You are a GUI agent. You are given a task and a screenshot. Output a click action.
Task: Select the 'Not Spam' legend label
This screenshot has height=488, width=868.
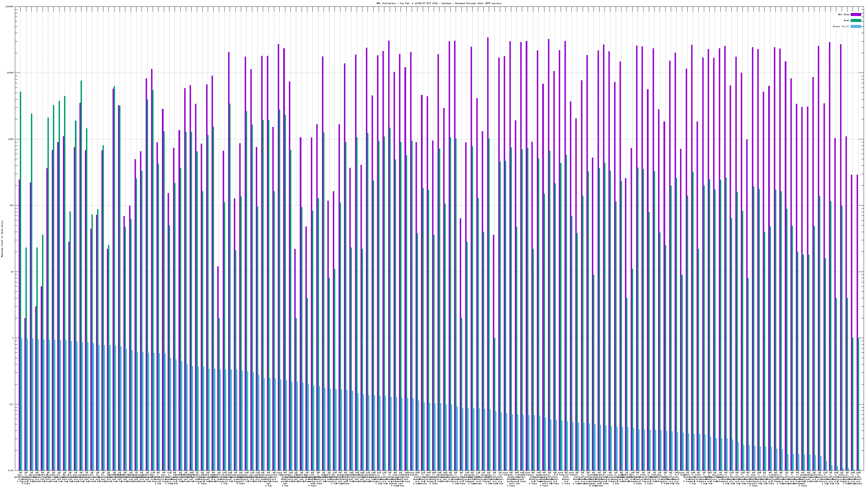pyautogui.click(x=844, y=14)
